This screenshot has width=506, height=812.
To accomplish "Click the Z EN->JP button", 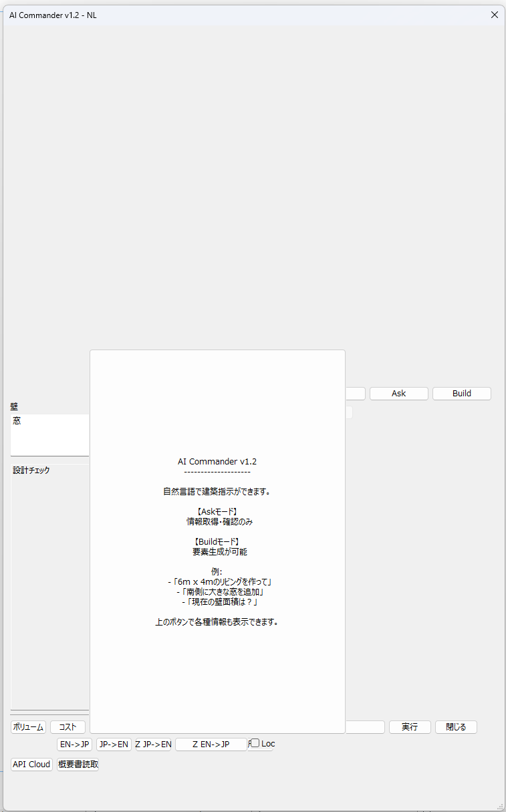I will 211,745.
